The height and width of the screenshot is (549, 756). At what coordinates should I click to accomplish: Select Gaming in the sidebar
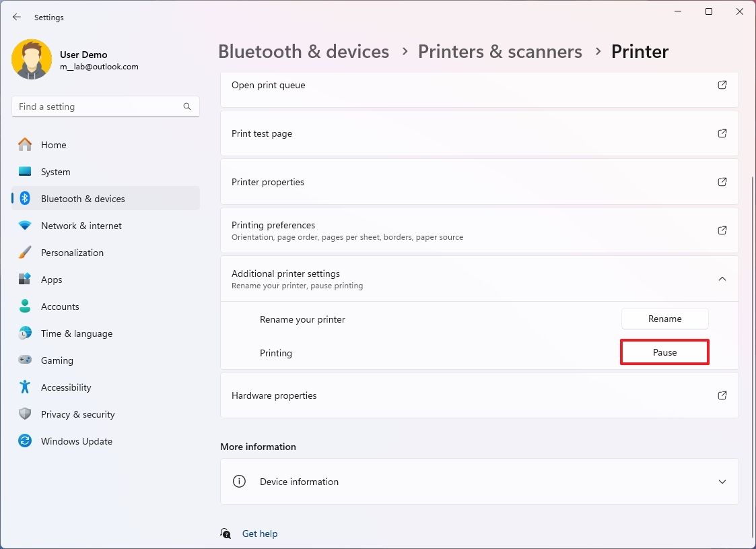[57, 360]
